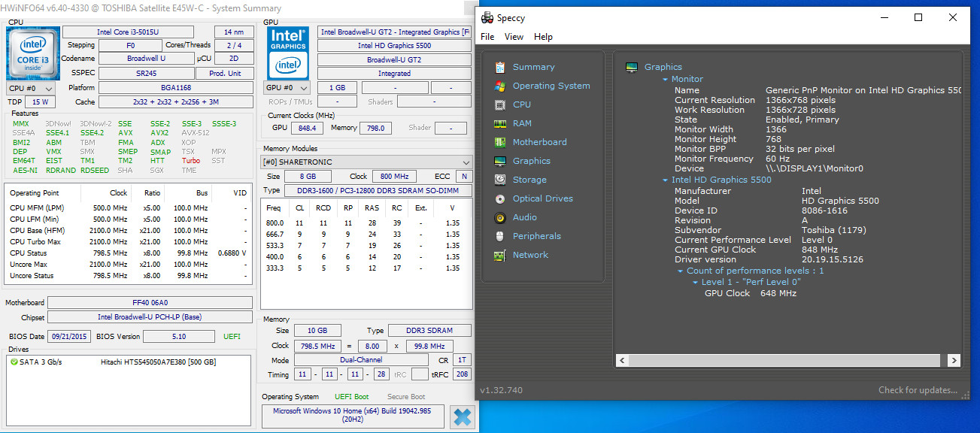Click the UEFI Boot label
Screen dimensions: 980x433
(352, 396)
